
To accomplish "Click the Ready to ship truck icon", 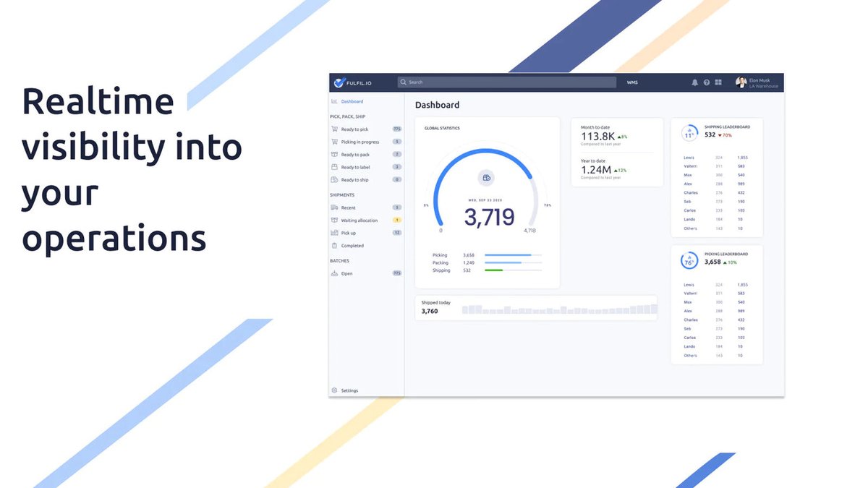I will tap(334, 180).
